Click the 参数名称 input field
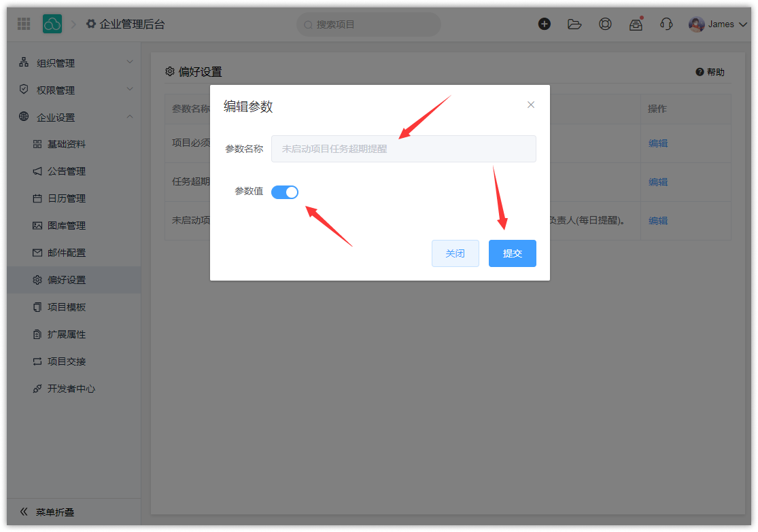Screen dimensions: 758x532 tap(403, 149)
